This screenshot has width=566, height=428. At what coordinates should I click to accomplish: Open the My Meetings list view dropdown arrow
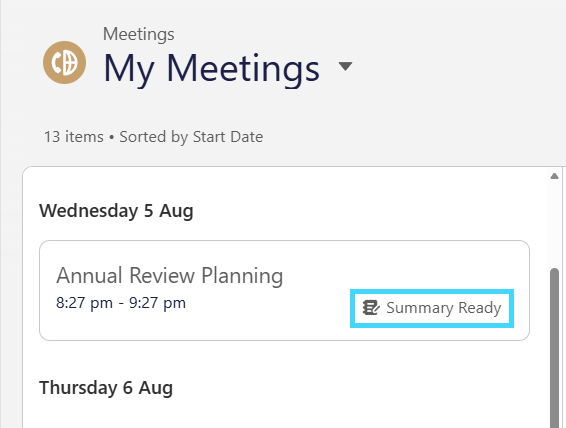click(x=345, y=66)
